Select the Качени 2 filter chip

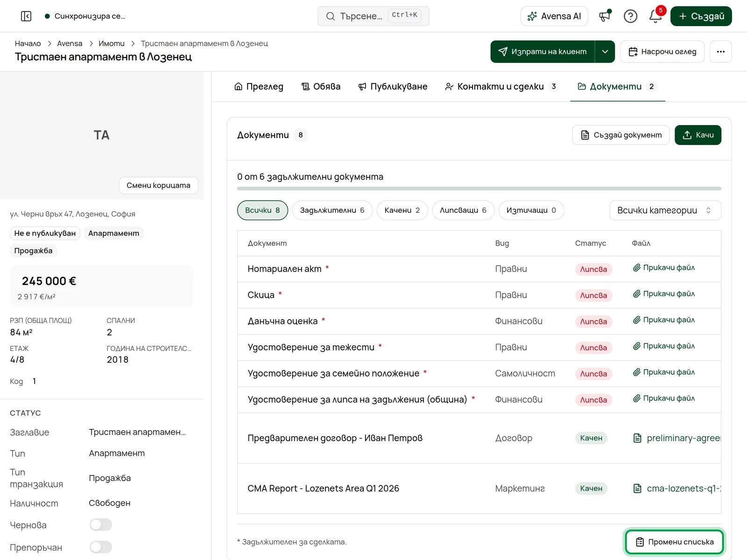click(402, 210)
